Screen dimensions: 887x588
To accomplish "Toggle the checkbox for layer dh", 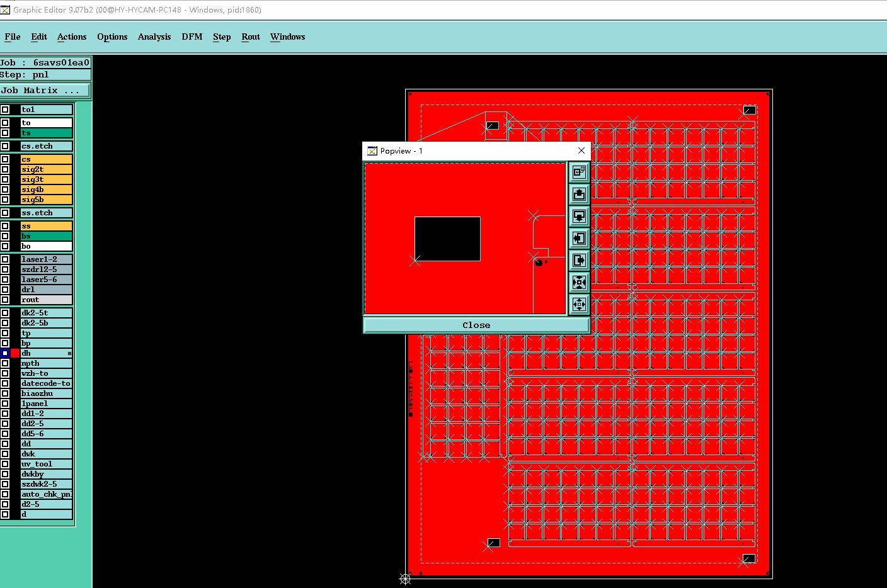I will 5,353.
